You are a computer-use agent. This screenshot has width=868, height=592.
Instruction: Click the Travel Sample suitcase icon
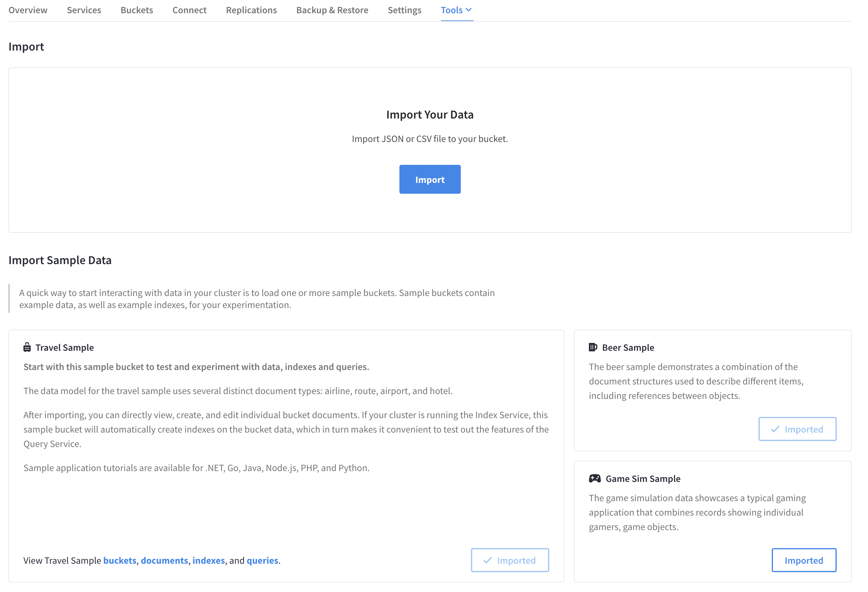tap(27, 347)
